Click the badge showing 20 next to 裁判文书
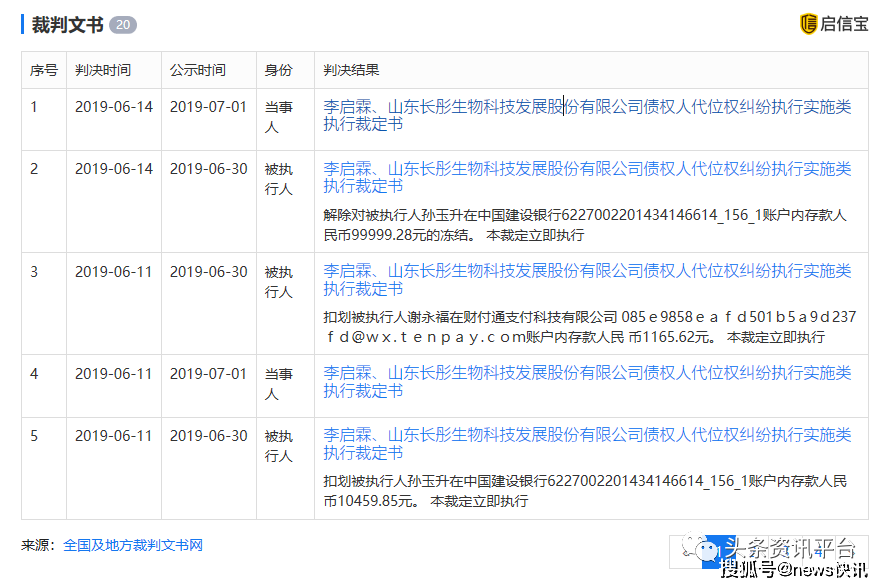 pyautogui.click(x=122, y=25)
